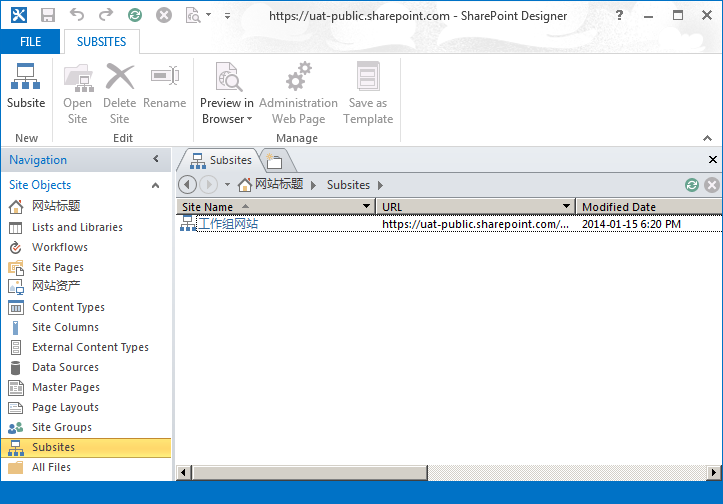Viewport: 723px width, 504px height.
Task: Click the Open Site ribbon button
Action: point(77,94)
